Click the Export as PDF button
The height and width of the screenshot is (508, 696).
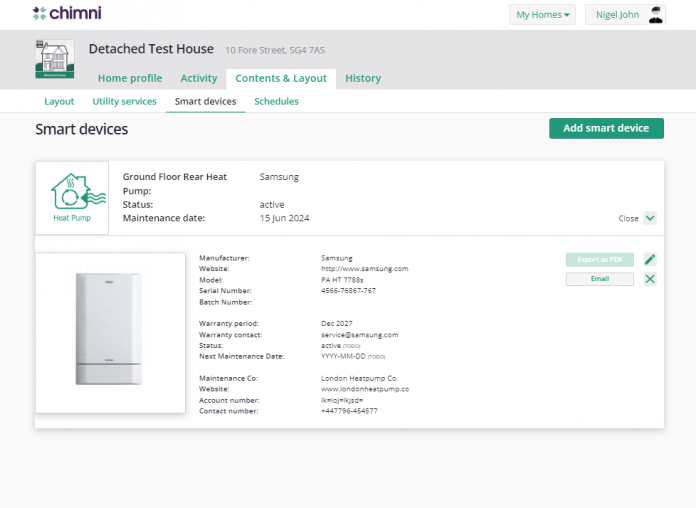[599, 260]
